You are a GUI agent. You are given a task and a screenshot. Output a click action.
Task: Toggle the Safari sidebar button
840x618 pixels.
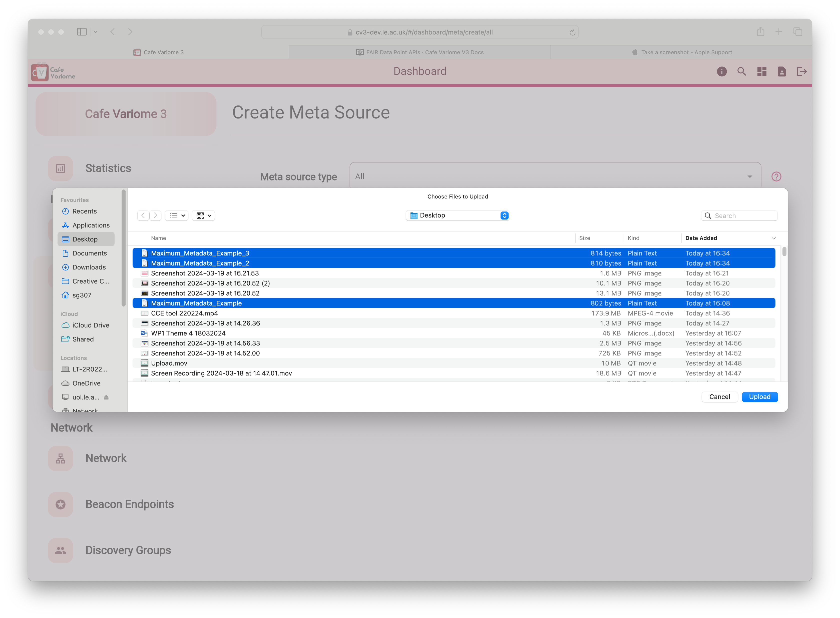82,32
